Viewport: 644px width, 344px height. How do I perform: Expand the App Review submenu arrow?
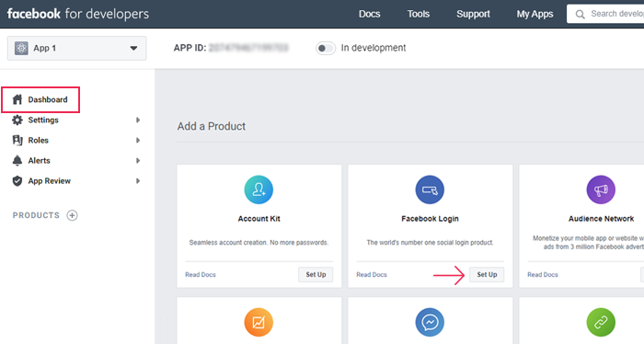coord(138,181)
